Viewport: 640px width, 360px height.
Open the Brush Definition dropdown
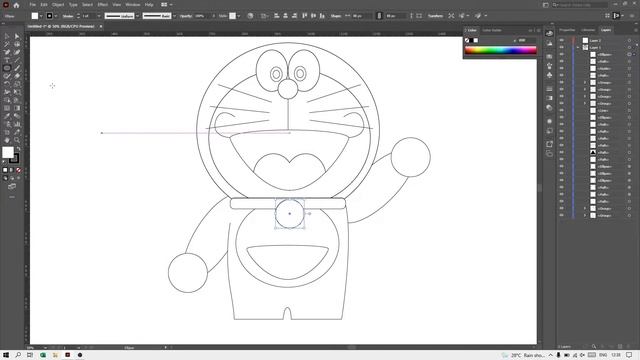pyautogui.click(x=174, y=16)
